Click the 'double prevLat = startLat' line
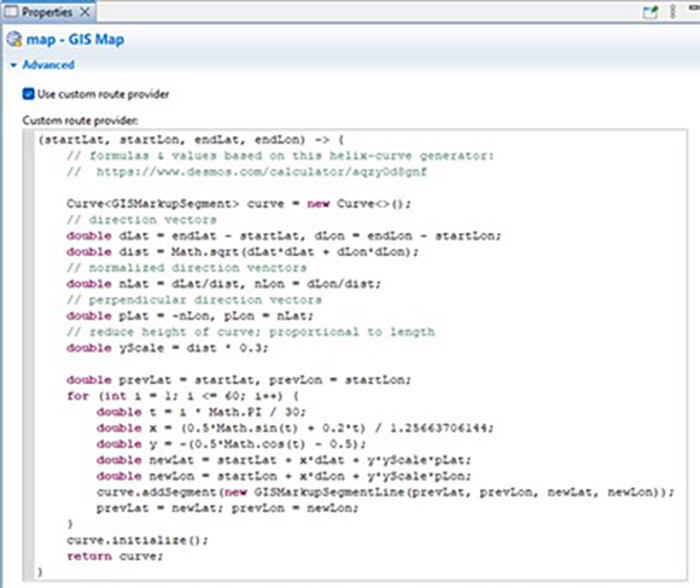 coord(238,380)
